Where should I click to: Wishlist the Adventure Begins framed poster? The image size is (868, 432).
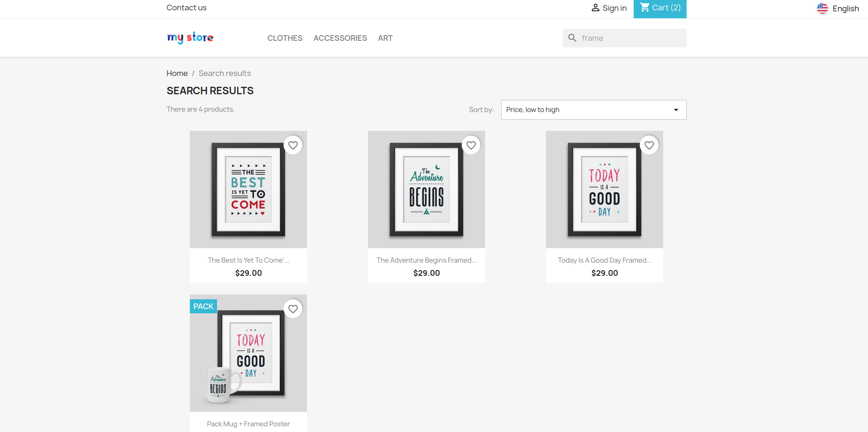pos(471,145)
